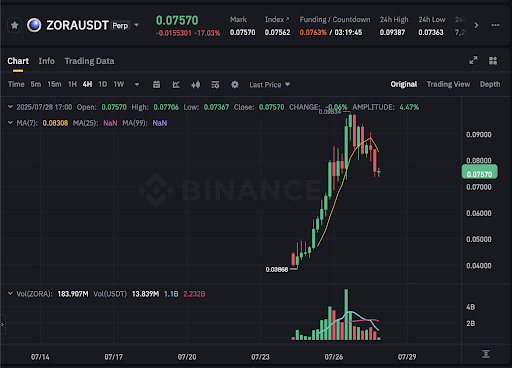
Task: Open the chart layout grid icon
Action: point(493,61)
